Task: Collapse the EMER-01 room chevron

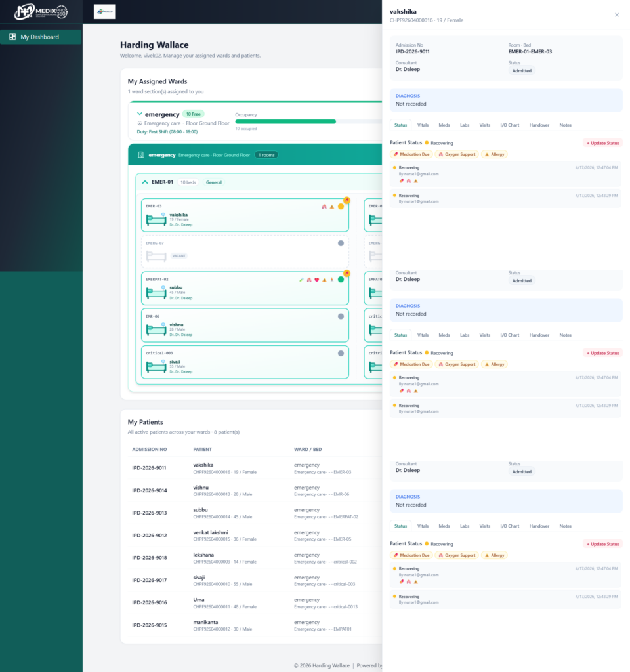Action: coord(145,182)
